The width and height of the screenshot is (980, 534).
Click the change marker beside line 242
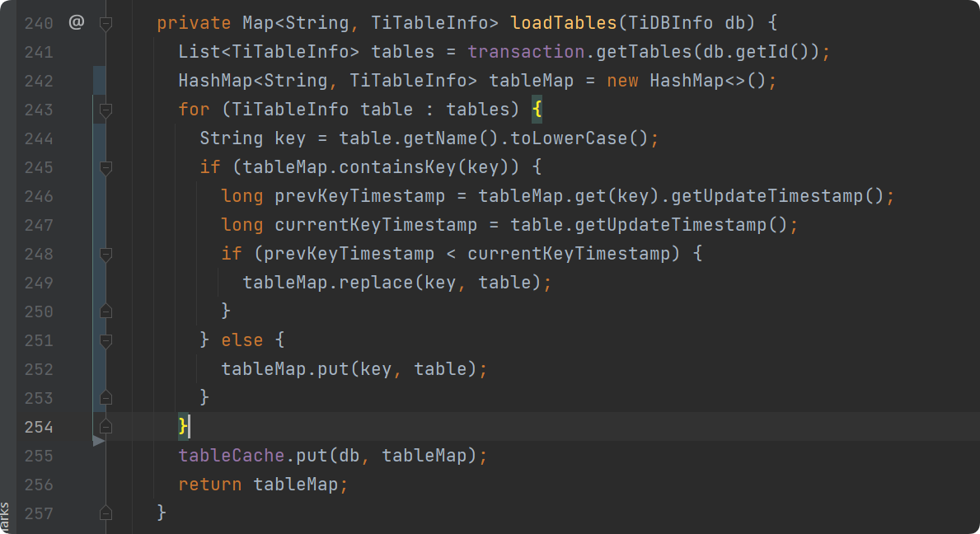(99, 81)
